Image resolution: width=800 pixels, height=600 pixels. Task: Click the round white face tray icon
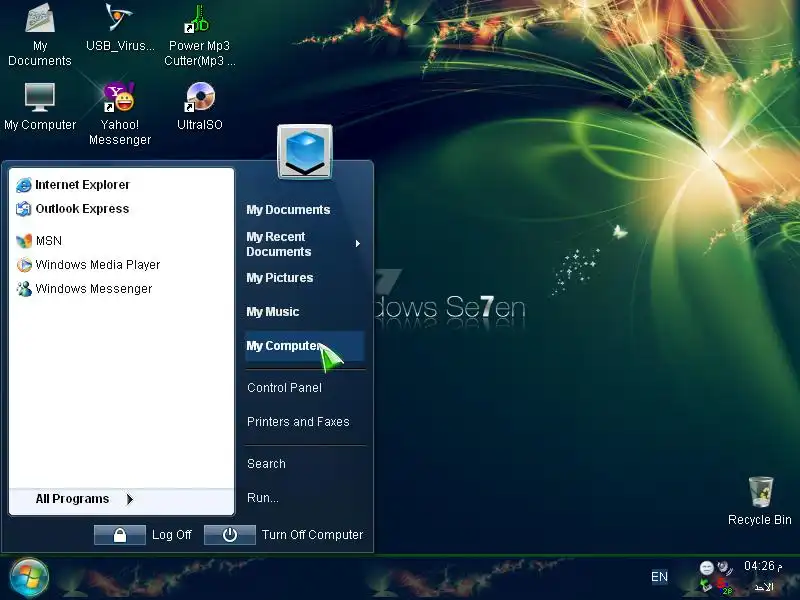706,567
